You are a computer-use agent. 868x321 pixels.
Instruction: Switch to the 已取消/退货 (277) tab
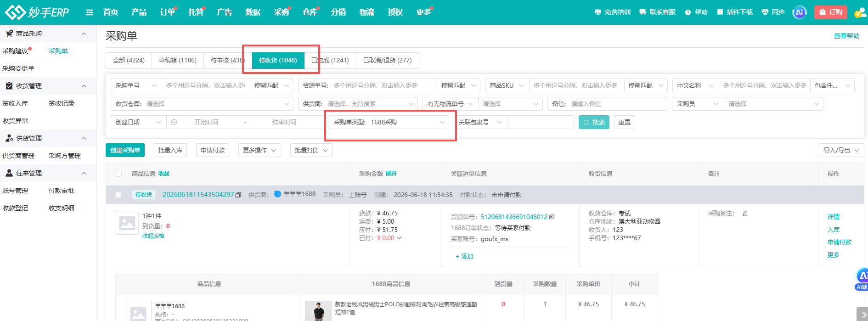[x=387, y=60]
